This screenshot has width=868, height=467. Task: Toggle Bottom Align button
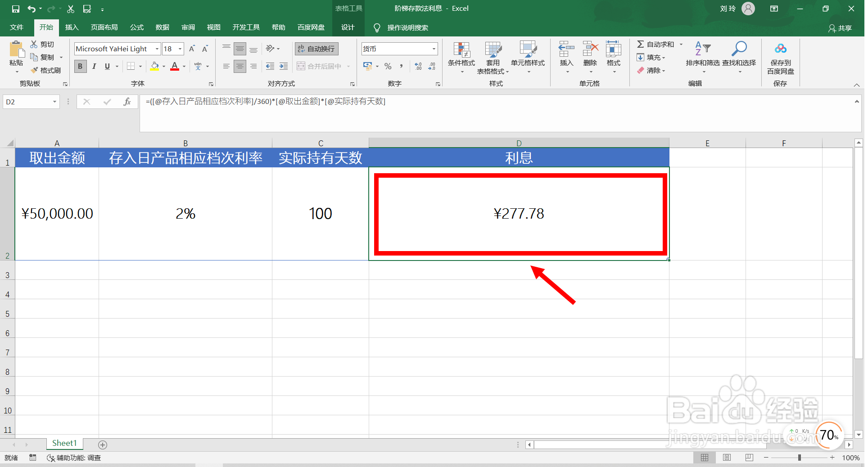pos(253,49)
